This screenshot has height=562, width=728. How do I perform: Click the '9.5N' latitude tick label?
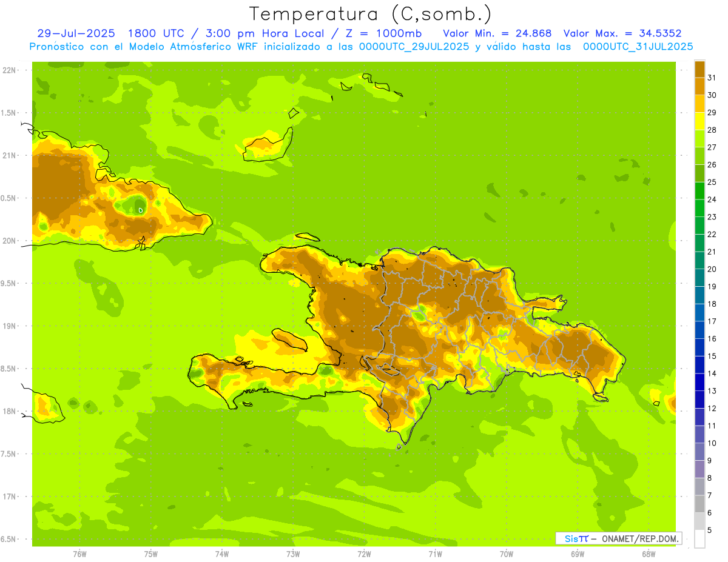[8, 283]
